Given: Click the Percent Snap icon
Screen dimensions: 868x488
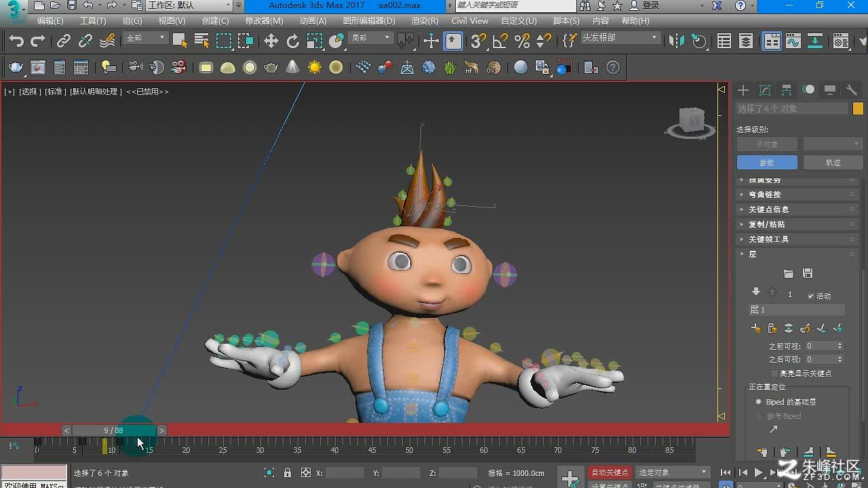Looking at the screenshot, I should (x=522, y=41).
